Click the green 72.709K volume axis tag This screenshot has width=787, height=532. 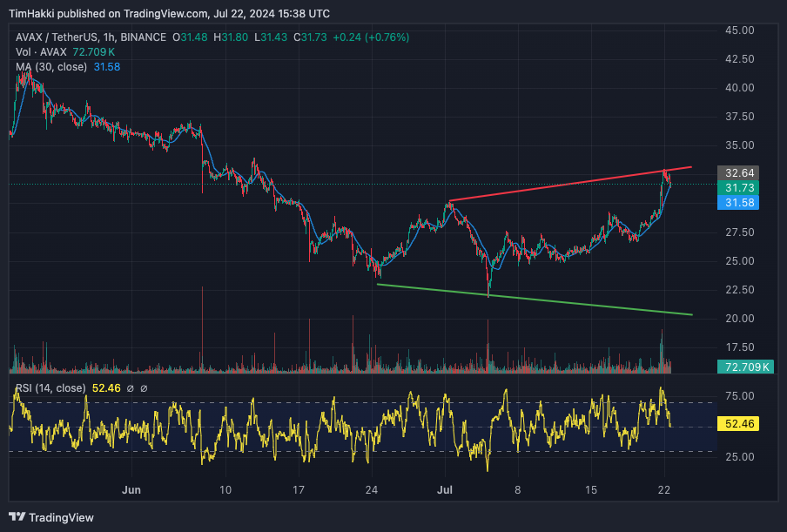click(742, 367)
